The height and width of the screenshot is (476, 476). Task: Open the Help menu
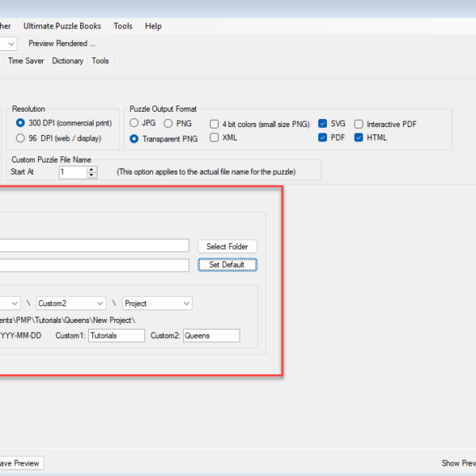(153, 26)
